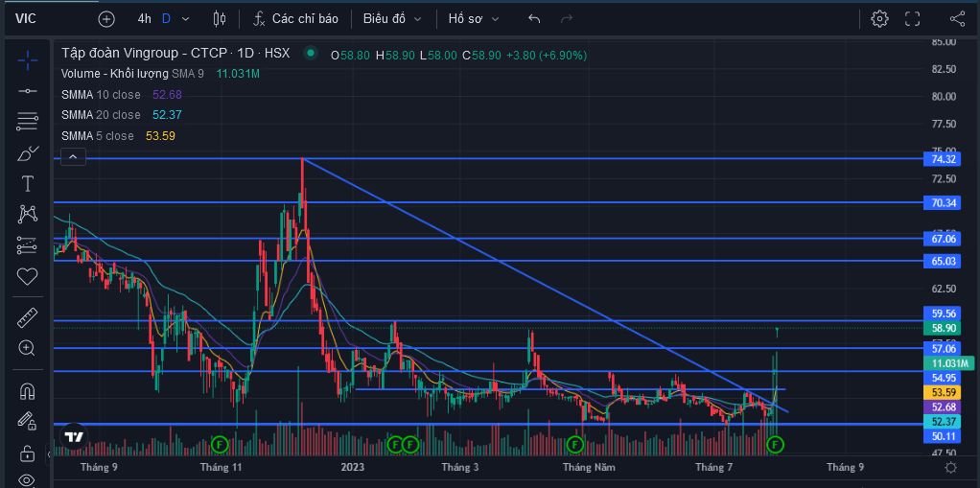The width and height of the screenshot is (980, 488).
Task: Click the 50.11 price line label
Action: (x=944, y=436)
